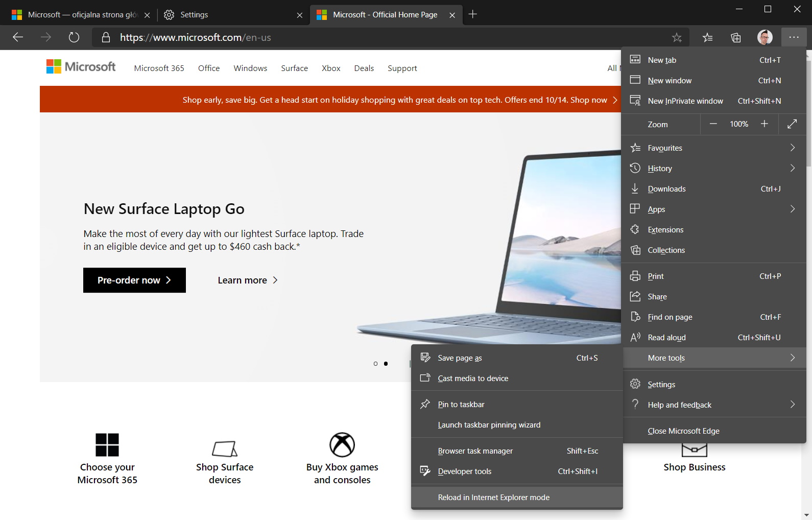Enter full screen using the expand icon
The image size is (812, 520).
[792, 124]
